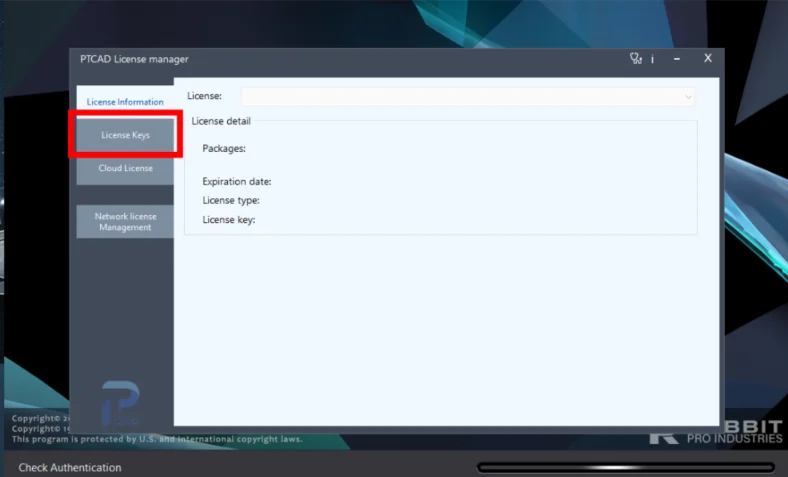This screenshot has width=788, height=477.
Task: Click the 'Expiration date:' label
Action: [x=237, y=181]
